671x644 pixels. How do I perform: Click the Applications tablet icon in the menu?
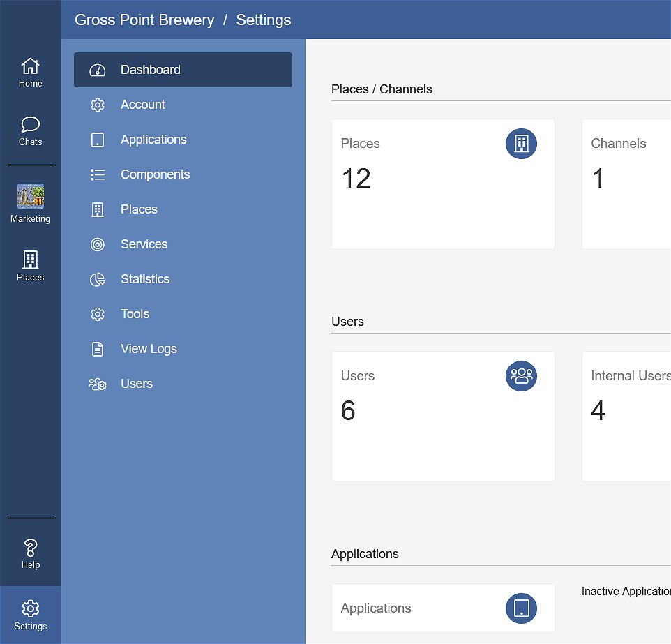click(98, 140)
